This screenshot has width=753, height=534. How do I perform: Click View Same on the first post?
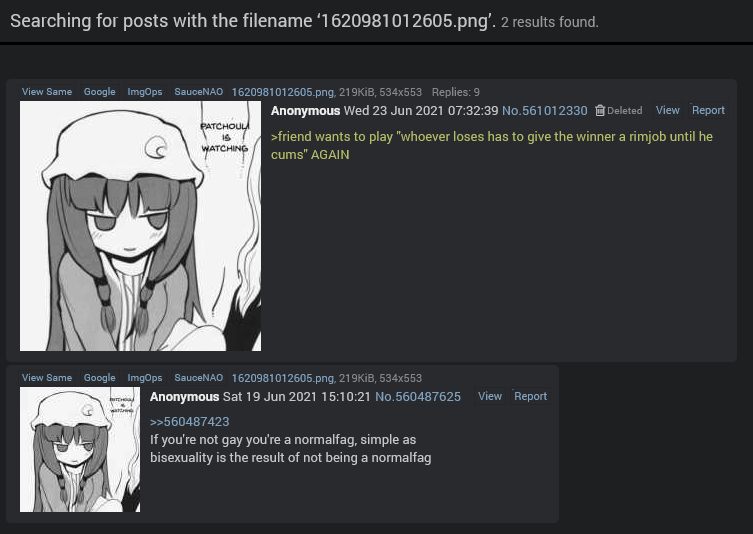47,92
